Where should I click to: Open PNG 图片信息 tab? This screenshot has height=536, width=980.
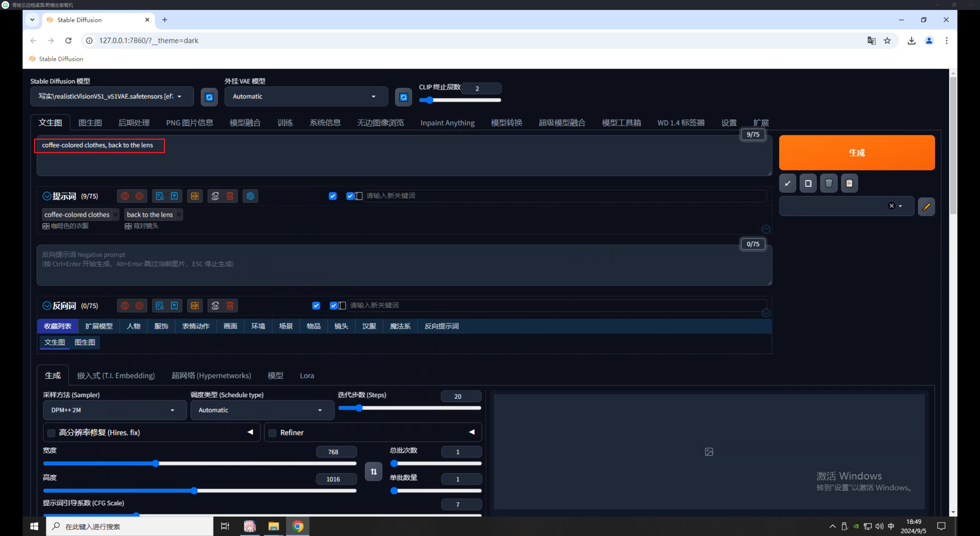point(189,123)
